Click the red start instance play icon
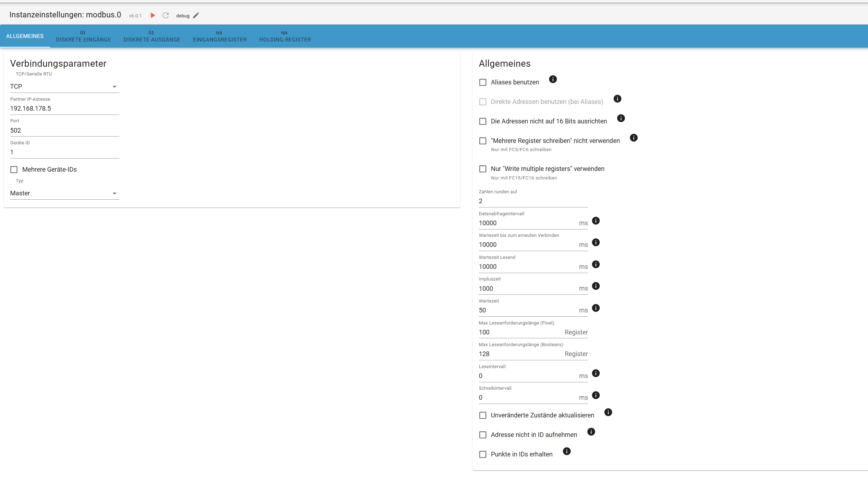The height and width of the screenshot is (488, 868). pyautogui.click(x=153, y=15)
